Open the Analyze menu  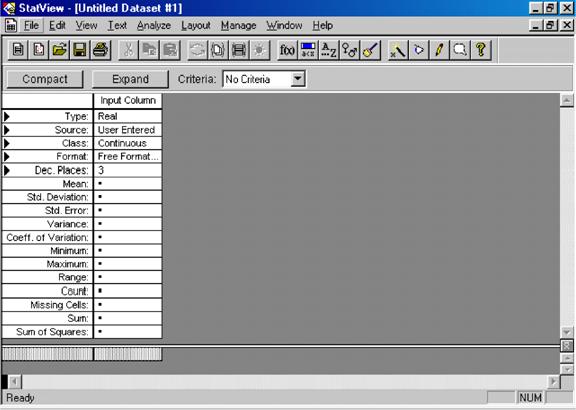coord(154,25)
